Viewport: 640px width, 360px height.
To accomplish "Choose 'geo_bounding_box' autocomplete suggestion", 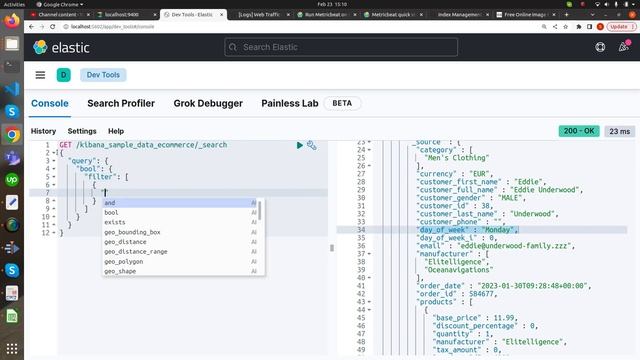I will 180,232.
